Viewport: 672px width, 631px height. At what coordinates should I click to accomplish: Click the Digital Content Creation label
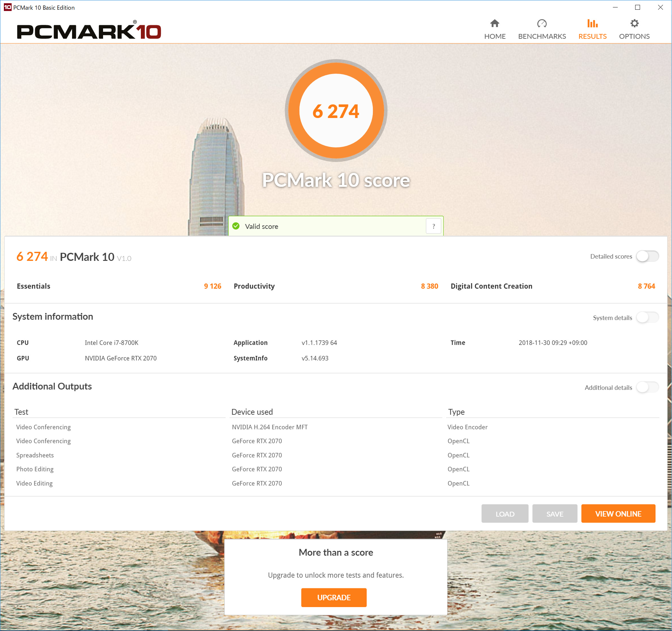(x=491, y=286)
